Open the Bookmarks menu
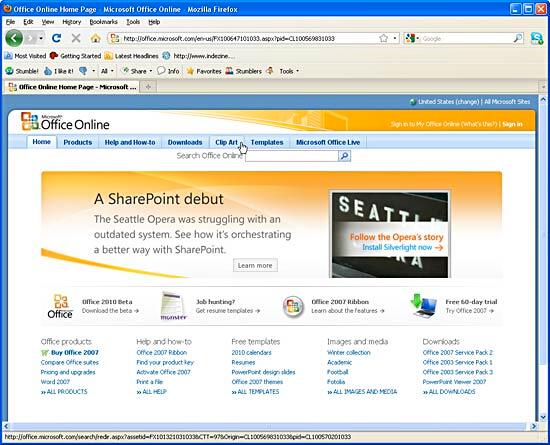This screenshot has width=550, height=445. [103, 22]
